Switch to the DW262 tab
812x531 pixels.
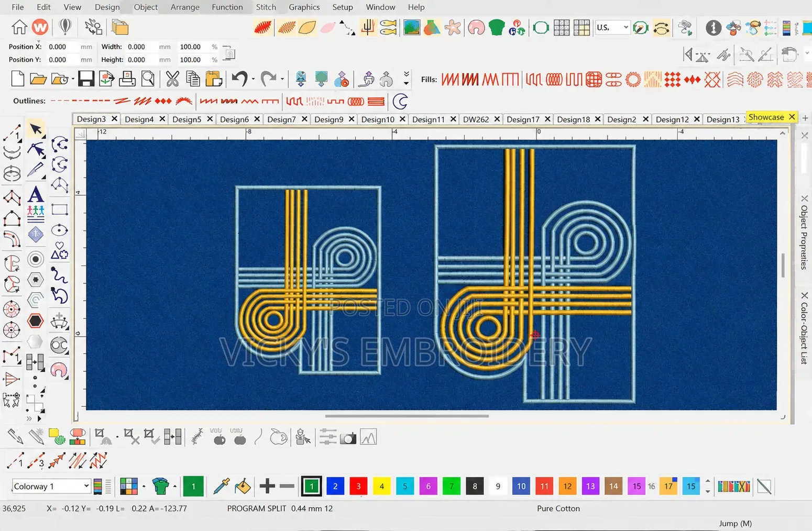coord(475,119)
